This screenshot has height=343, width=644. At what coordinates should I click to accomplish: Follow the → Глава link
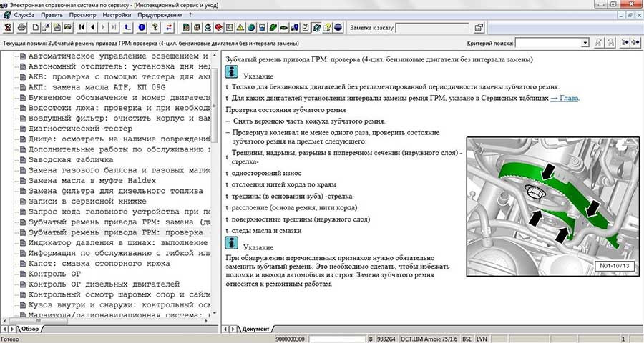pyautogui.click(x=565, y=98)
